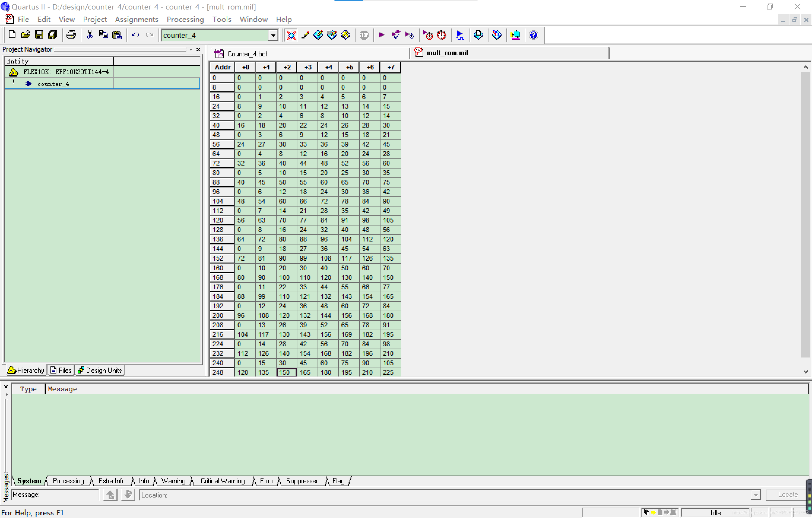Open Project Navigator panel menu arrow

(x=191, y=50)
